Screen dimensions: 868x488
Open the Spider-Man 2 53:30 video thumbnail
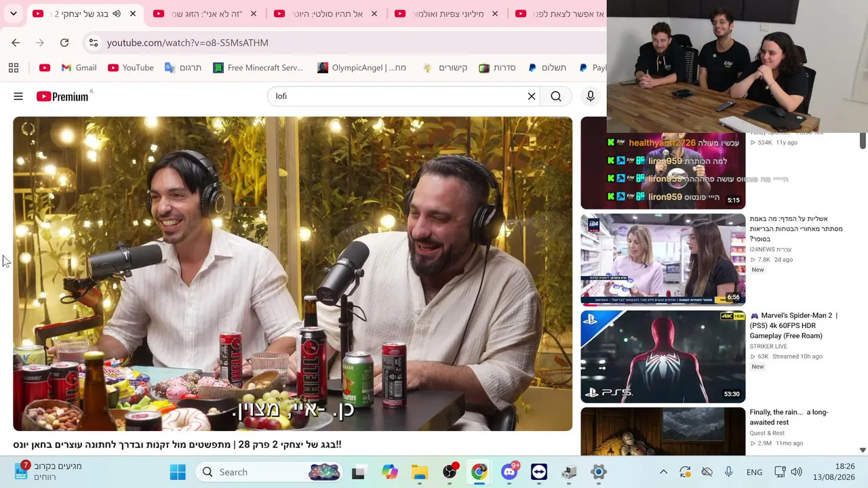[663, 357]
